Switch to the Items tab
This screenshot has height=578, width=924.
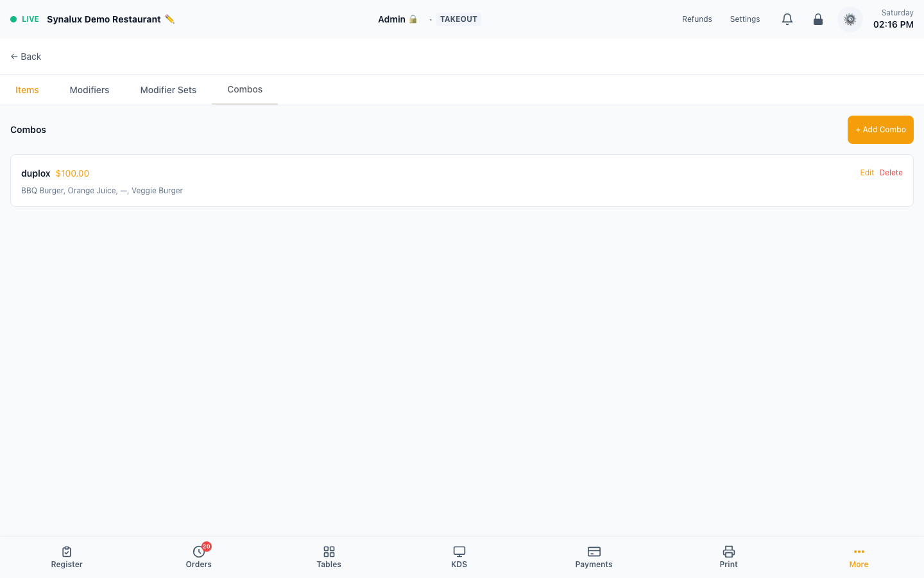coord(27,90)
